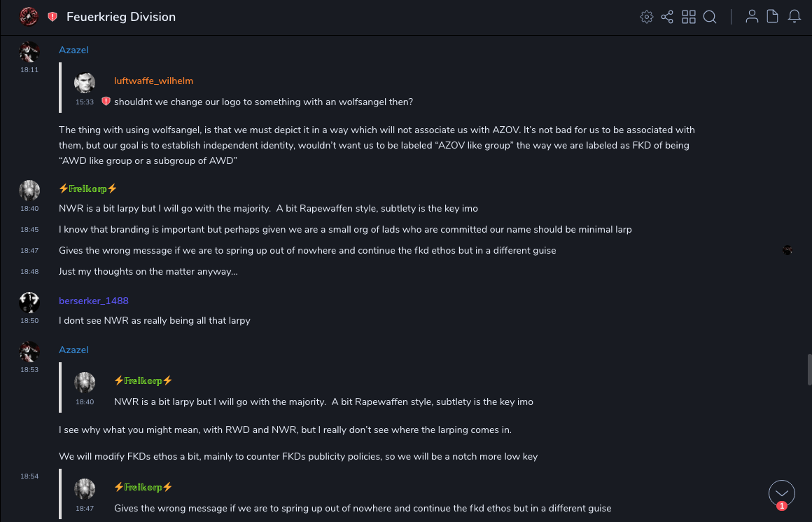Click the small read-receipt avatar beside 18:47 message
The width and height of the screenshot is (812, 522).
(x=787, y=250)
